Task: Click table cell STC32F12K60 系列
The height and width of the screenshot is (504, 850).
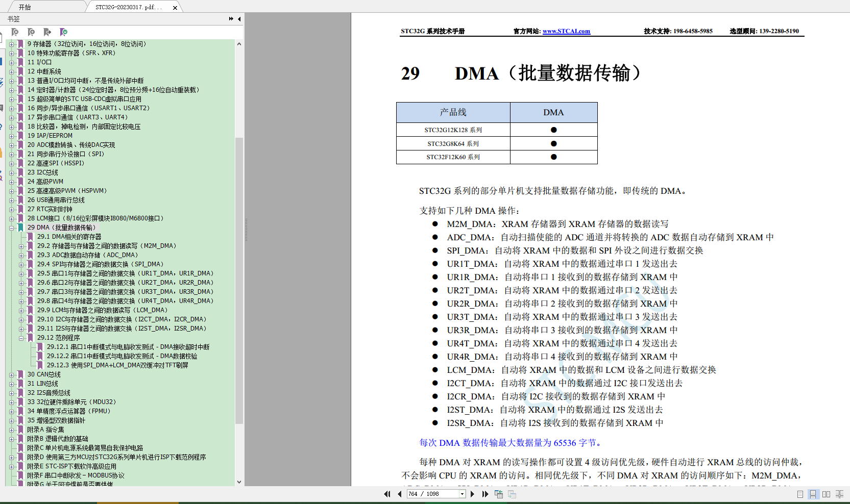Action: (x=453, y=157)
